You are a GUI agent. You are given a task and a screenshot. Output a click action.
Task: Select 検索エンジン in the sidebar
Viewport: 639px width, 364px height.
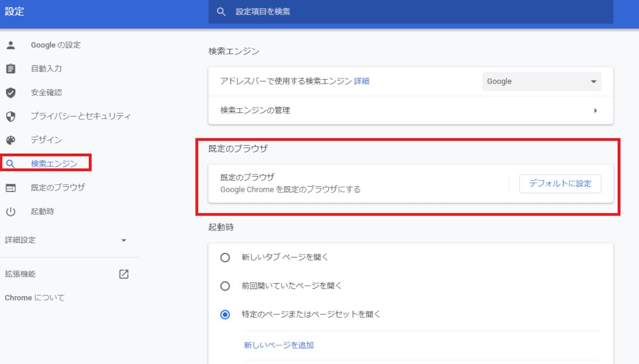(x=54, y=164)
